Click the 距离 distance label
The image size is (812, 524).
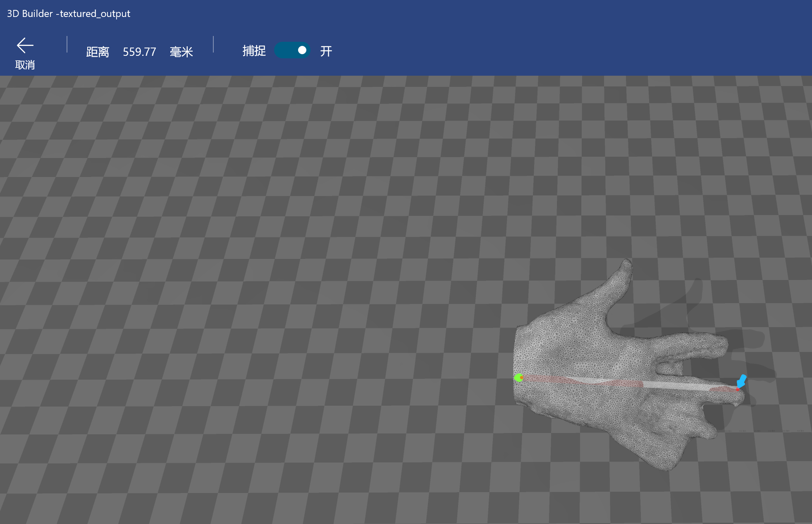[98, 52]
